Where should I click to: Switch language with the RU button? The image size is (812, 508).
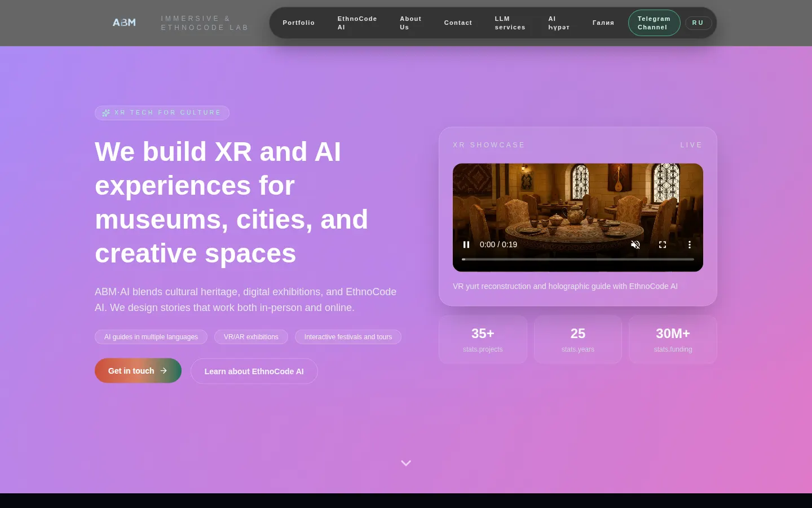[698, 23]
